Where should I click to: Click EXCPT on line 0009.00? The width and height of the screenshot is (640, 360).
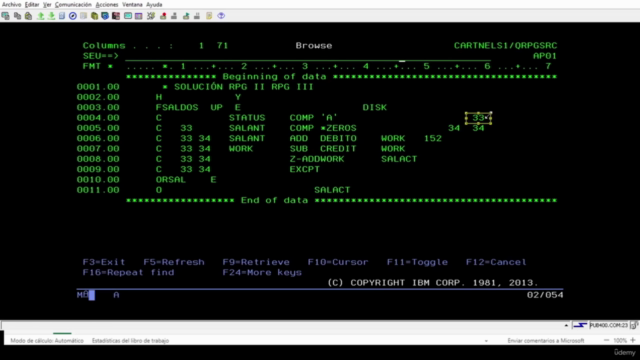[x=305, y=169]
